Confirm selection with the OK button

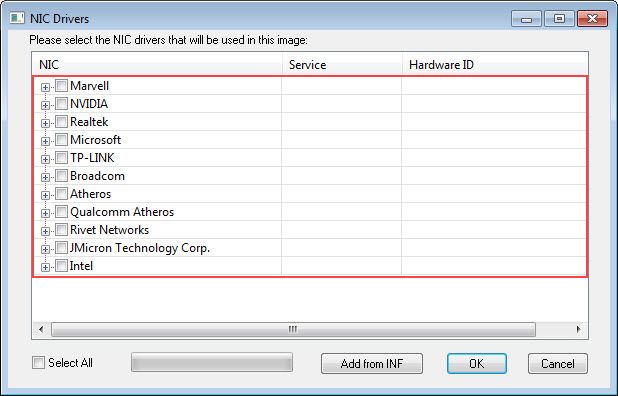pos(477,363)
